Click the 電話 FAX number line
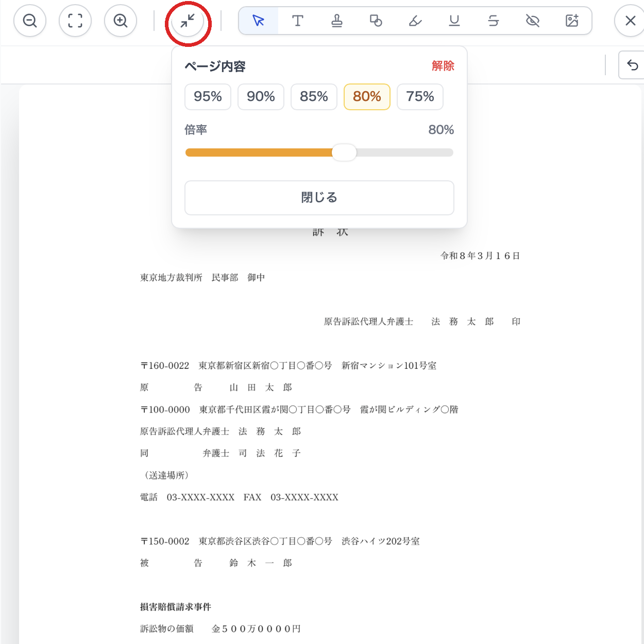 (x=239, y=497)
